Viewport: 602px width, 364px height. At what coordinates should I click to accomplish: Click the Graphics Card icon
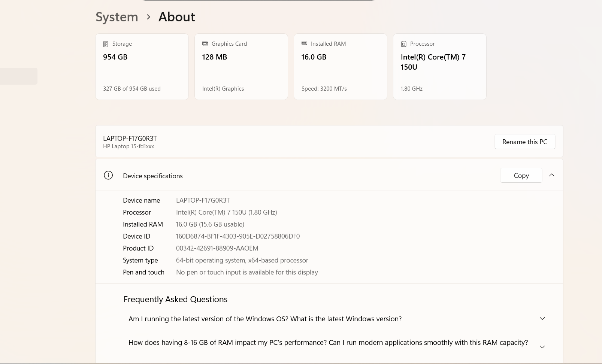click(x=205, y=44)
